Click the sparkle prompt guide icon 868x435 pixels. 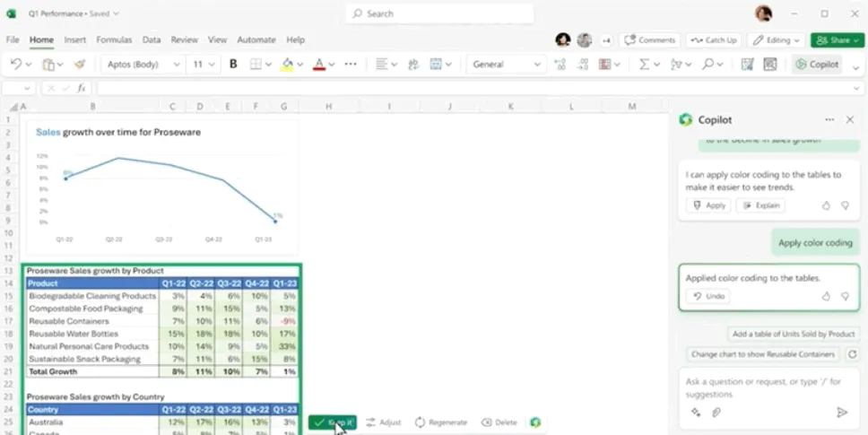coord(697,413)
